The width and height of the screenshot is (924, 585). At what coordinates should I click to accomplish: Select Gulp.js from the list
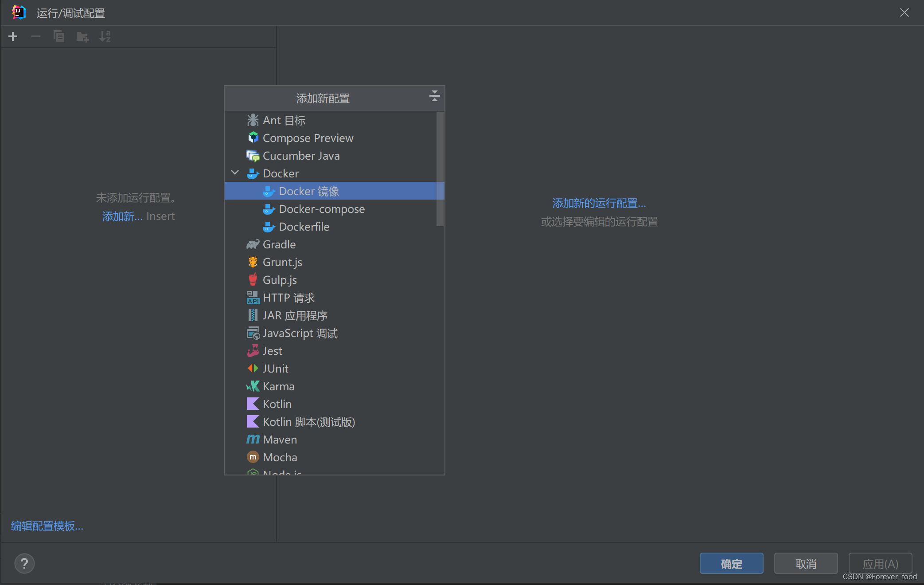point(330,280)
